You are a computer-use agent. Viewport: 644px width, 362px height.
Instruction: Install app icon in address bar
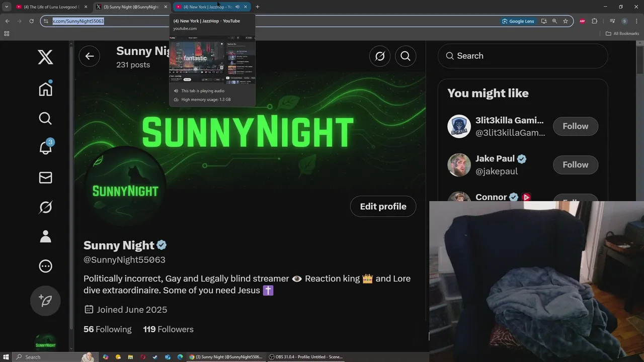[544, 21]
